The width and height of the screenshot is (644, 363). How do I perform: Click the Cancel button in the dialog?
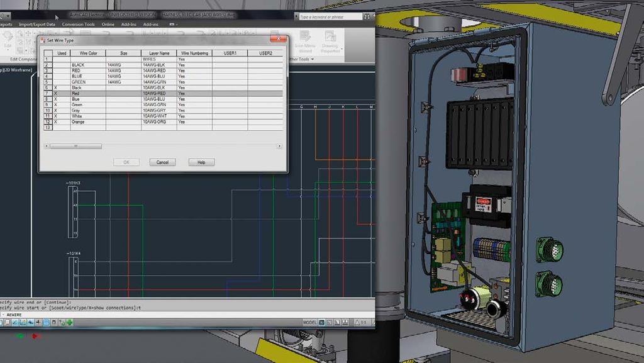[163, 162]
